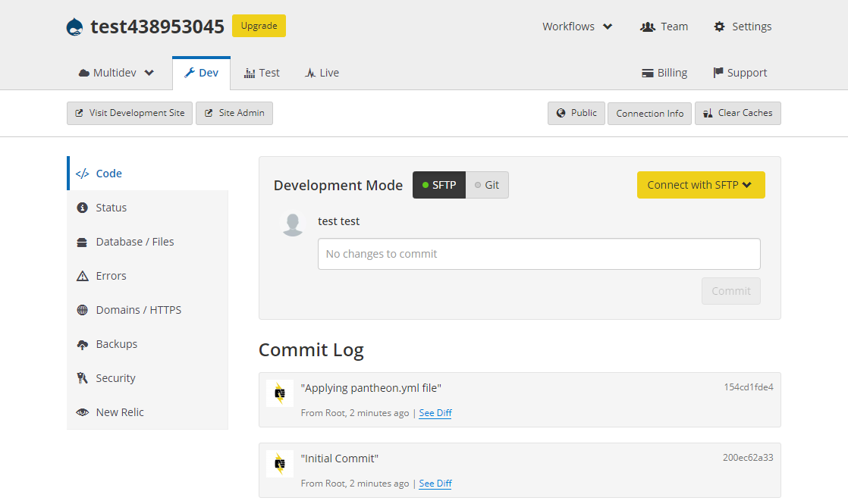Click the Drupal logo icon
Viewport: 848px width, 504px height.
(x=75, y=27)
